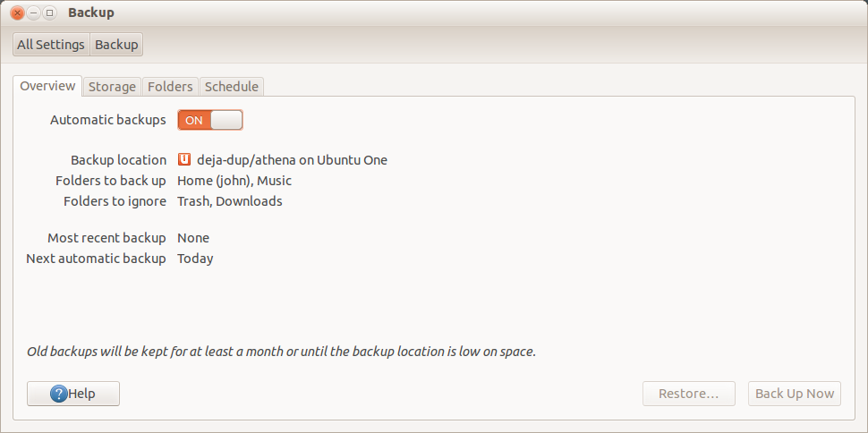Image resolution: width=868 pixels, height=433 pixels.
Task: Turn off the Automatic backups switch
Action: (x=210, y=120)
